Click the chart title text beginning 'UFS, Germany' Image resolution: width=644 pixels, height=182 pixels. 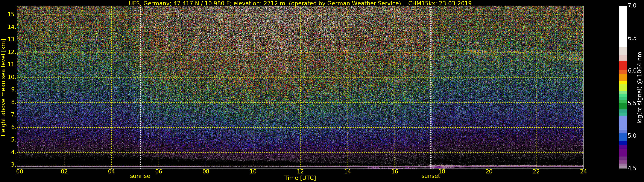300,3
